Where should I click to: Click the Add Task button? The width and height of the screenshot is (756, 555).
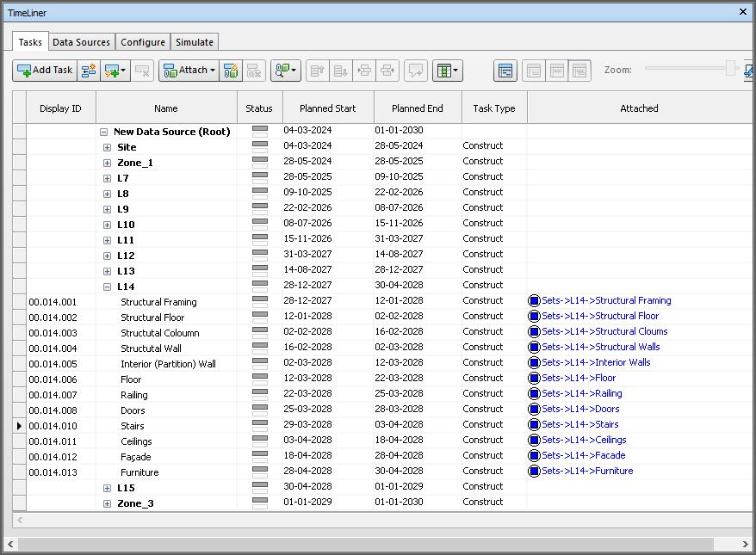pyautogui.click(x=45, y=71)
